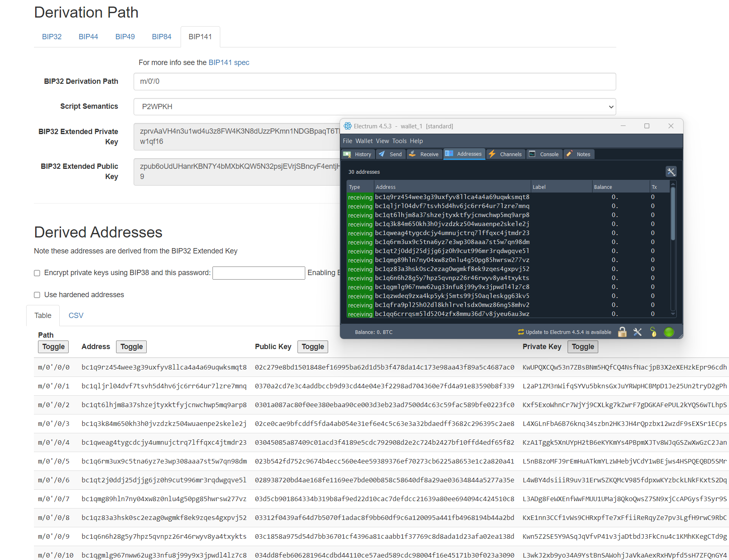The width and height of the screenshot is (729, 560).
Task: Click the BIP32 Derivation Path input field
Action: pyautogui.click(x=374, y=81)
